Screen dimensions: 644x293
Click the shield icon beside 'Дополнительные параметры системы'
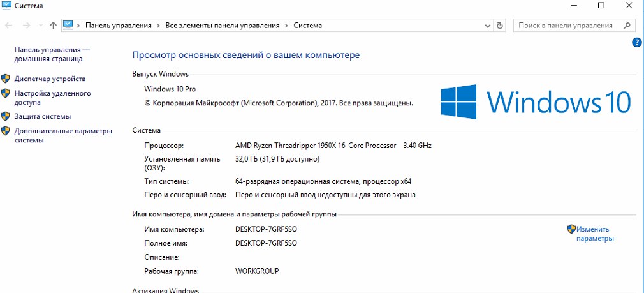click(x=5, y=131)
